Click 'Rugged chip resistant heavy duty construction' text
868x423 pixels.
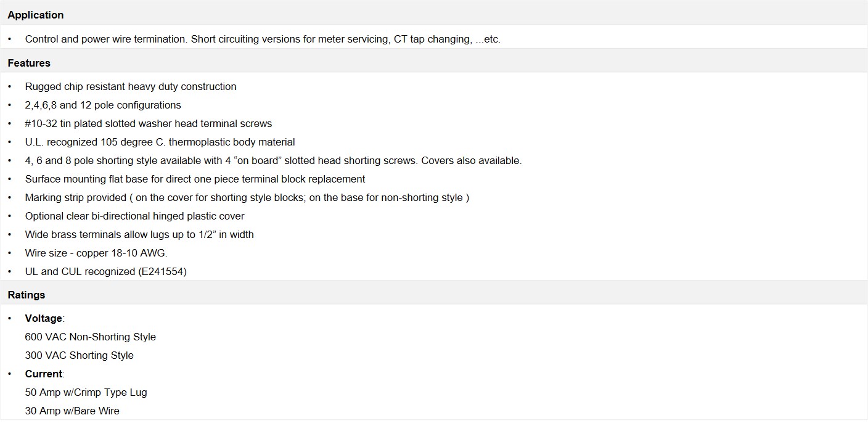pos(131,86)
